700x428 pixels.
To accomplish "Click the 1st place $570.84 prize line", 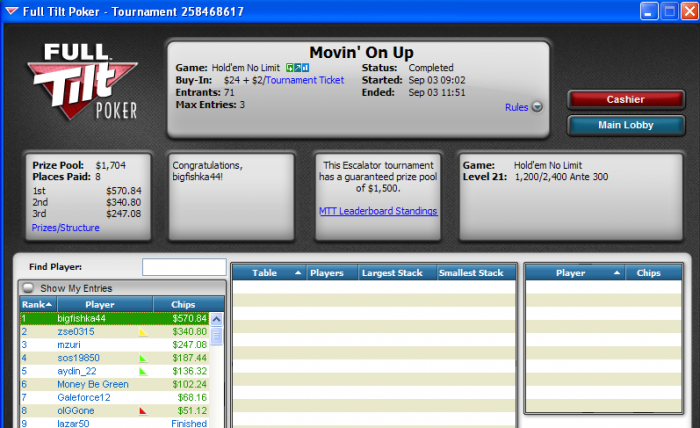I will pyautogui.click(x=87, y=191).
